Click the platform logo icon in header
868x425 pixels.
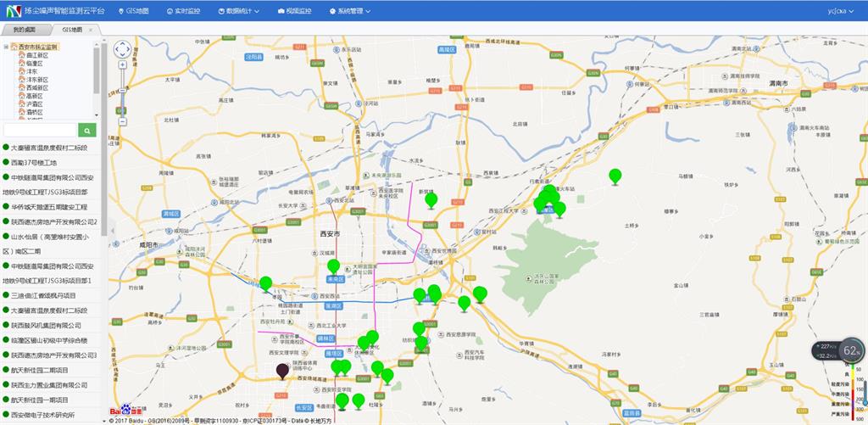[14, 11]
